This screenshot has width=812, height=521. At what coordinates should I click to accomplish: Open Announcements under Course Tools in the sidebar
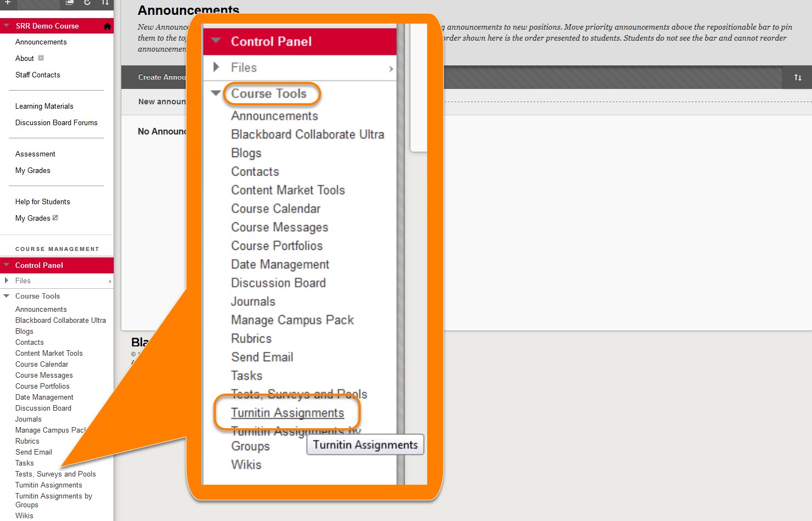click(x=41, y=310)
